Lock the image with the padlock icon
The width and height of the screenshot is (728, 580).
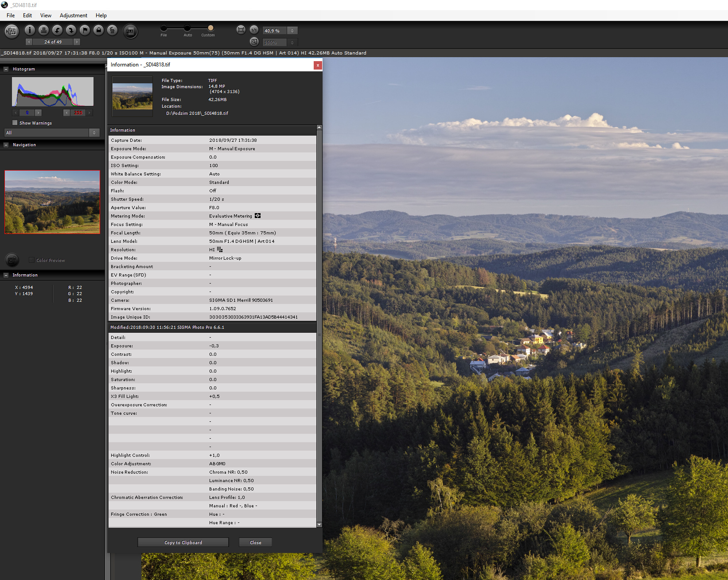(x=99, y=30)
